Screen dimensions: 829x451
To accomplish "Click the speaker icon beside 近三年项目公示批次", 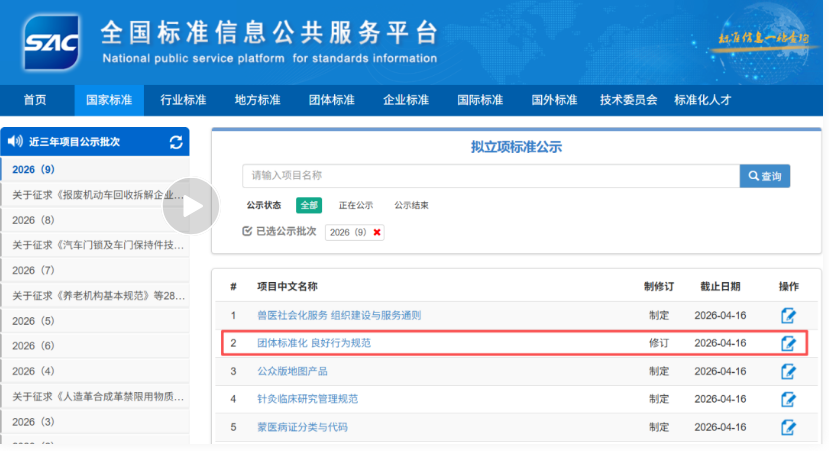I will pyautogui.click(x=15, y=142).
